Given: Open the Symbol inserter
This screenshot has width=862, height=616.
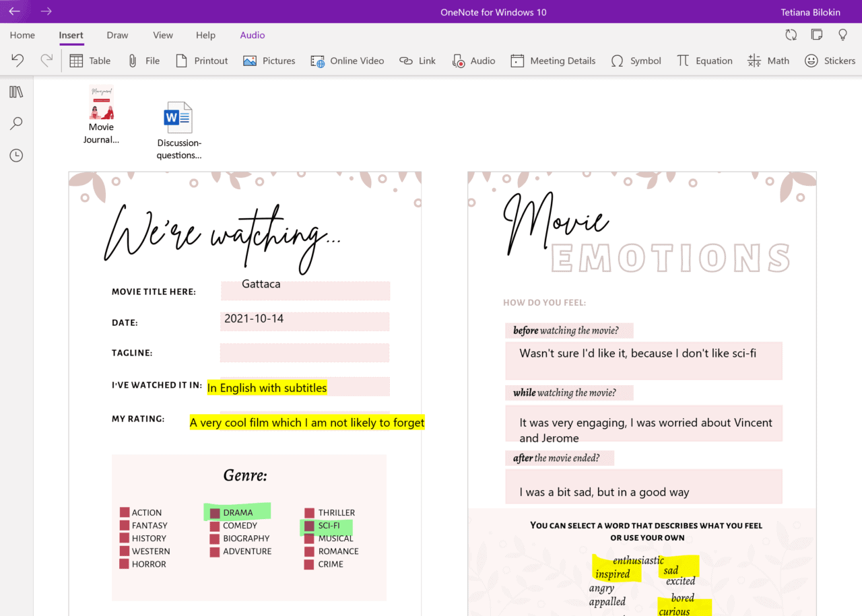Looking at the screenshot, I should tap(636, 61).
